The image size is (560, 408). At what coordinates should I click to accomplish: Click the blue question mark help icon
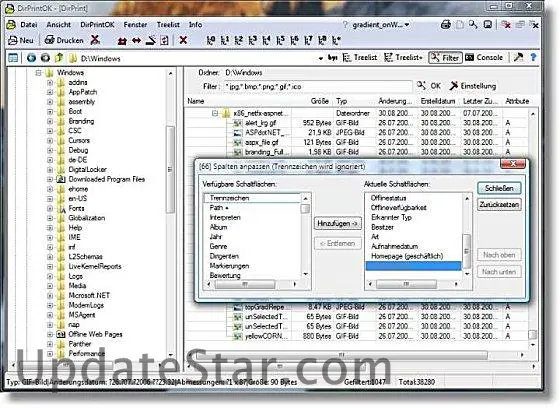point(533,58)
